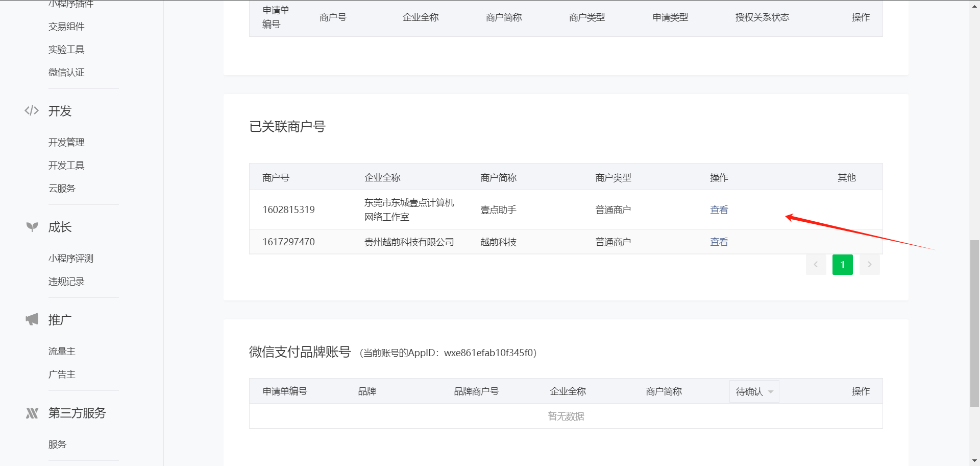Click the 成长 sprout icon
Image resolution: width=980 pixels, height=466 pixels.
click(32, 227)
